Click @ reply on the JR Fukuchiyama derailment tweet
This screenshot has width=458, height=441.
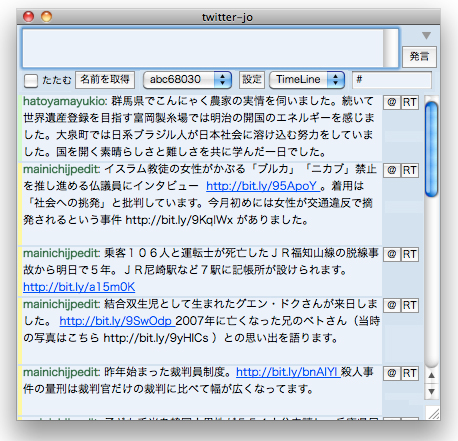pos(392,254)
